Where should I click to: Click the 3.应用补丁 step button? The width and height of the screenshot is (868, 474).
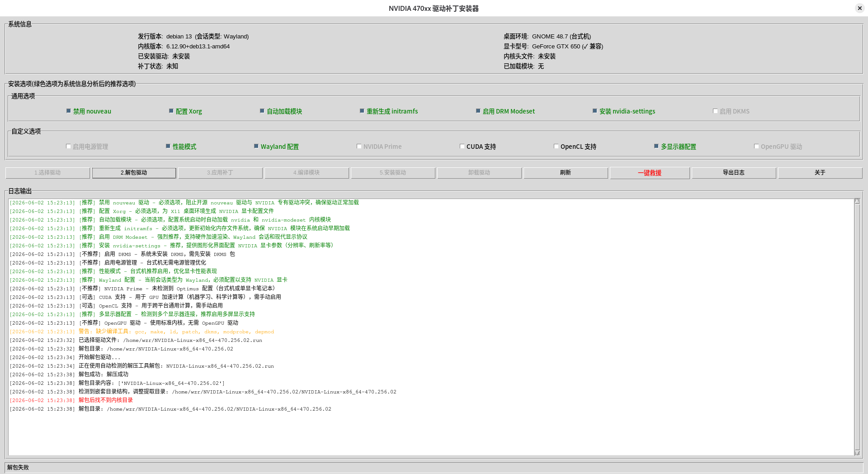point(220,173)
